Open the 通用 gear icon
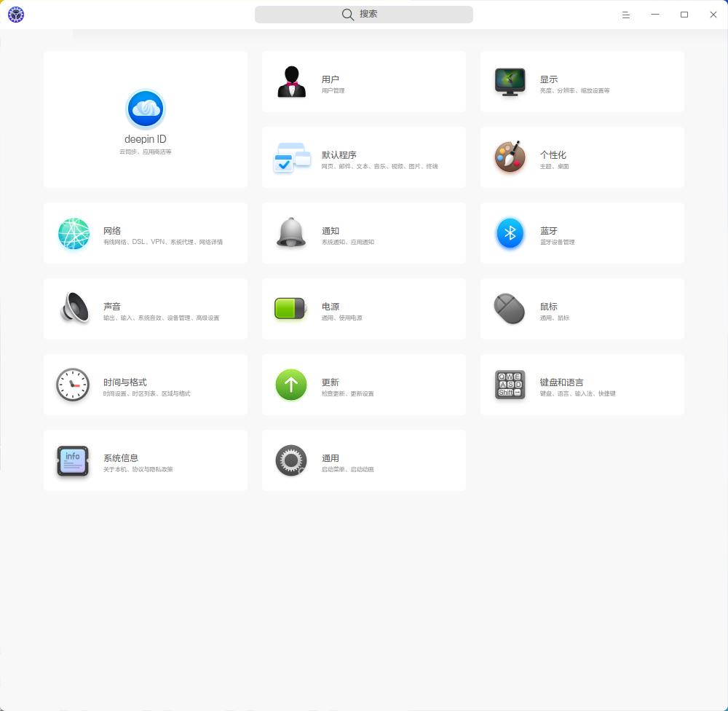This screenshot has width=728, height=711. (291, 460)
